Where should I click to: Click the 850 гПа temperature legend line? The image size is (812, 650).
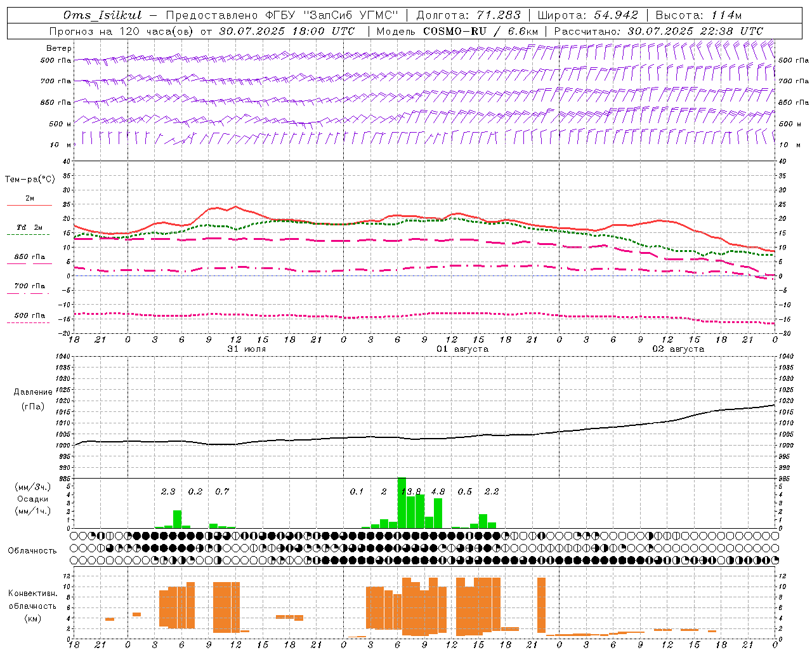point(29,263)
